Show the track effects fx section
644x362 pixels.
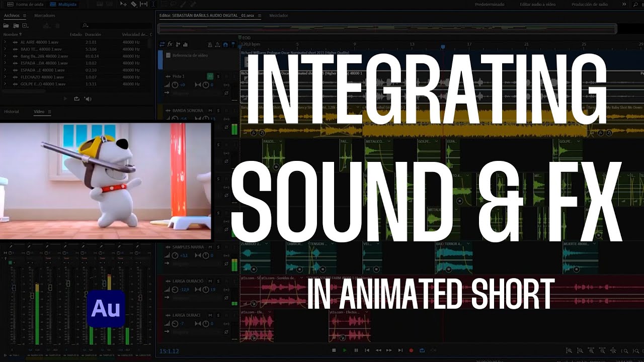[170, 44]
